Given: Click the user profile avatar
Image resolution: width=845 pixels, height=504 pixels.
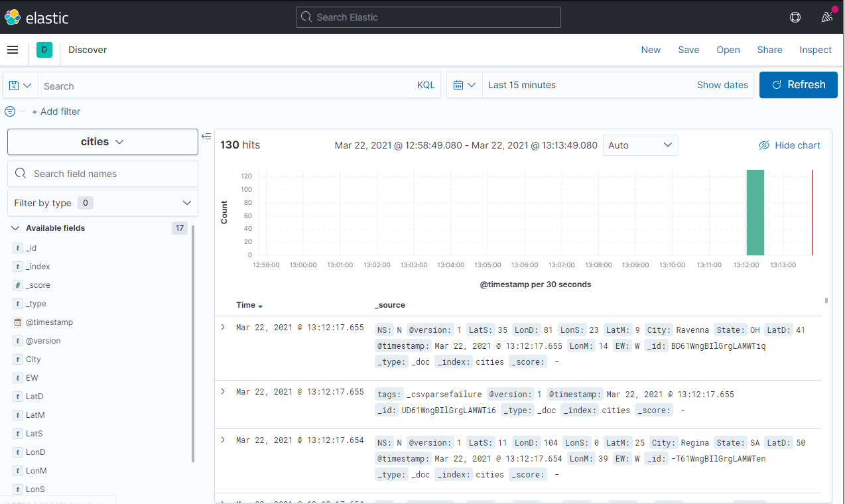Looking at the screenshot, I should (x=826, y=17).
